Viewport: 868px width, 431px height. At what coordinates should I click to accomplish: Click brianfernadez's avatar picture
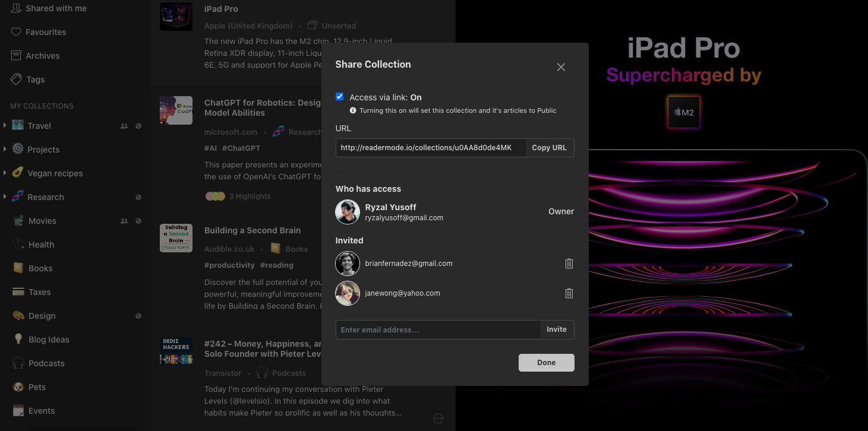[348, 264]
